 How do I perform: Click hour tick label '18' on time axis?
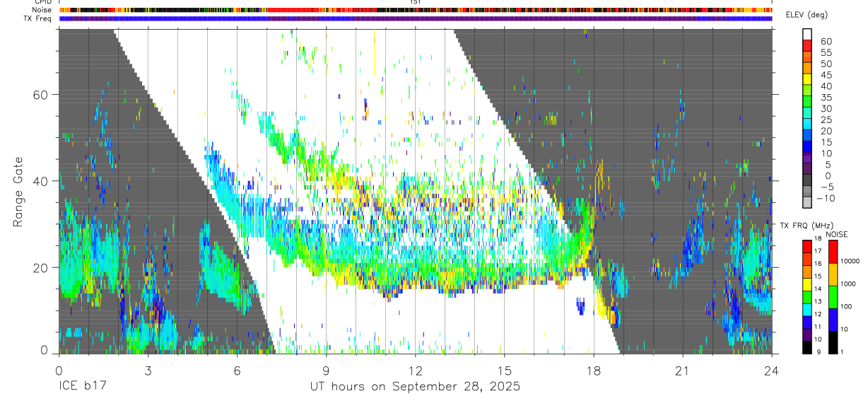point(594,371)
